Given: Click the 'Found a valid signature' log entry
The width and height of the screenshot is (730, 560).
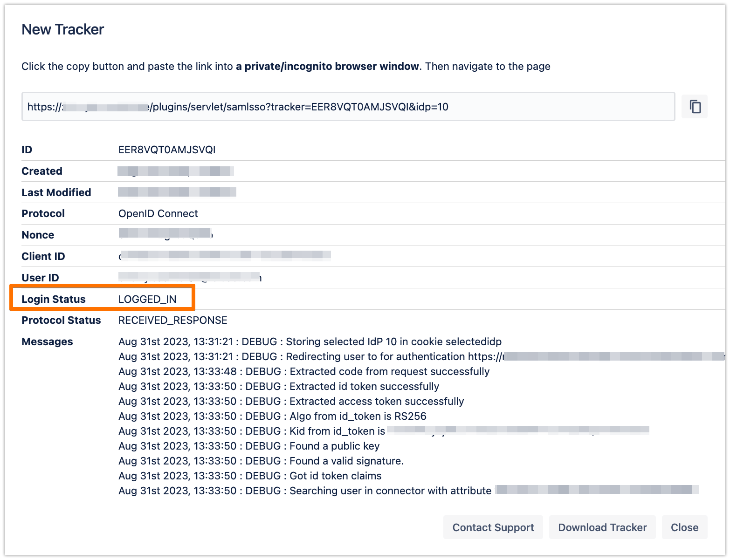Looking at the screenshot, I should (x=261, y=461).
